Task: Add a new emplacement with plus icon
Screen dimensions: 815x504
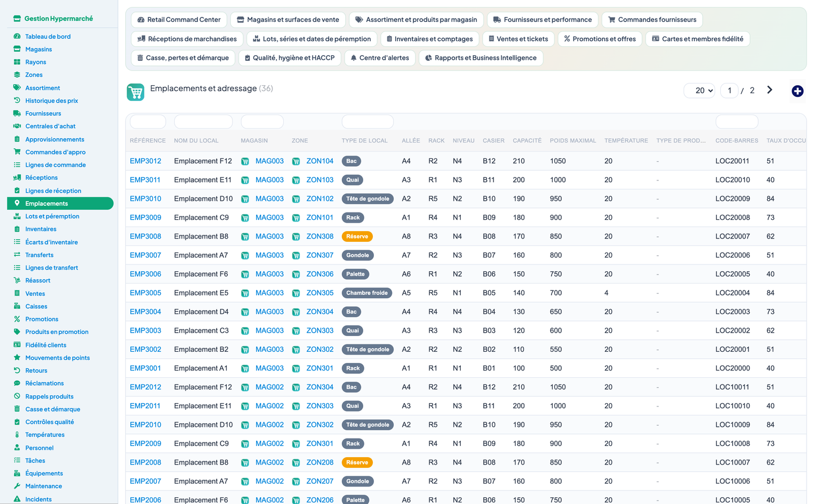Action: pos(798,91)
